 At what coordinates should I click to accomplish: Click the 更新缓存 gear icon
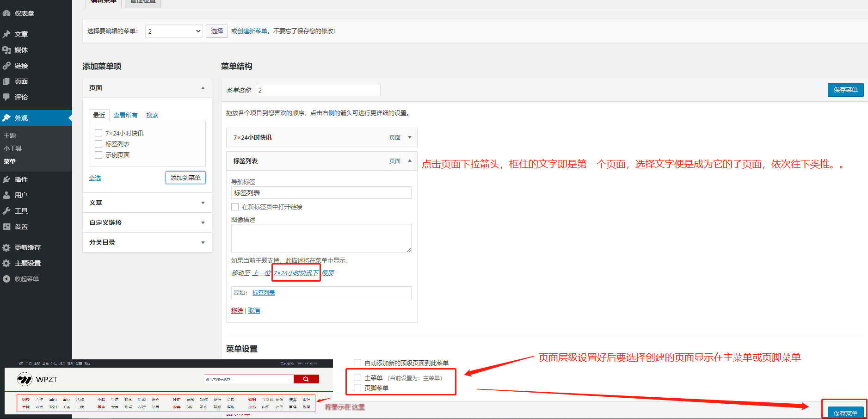(6, 247)
